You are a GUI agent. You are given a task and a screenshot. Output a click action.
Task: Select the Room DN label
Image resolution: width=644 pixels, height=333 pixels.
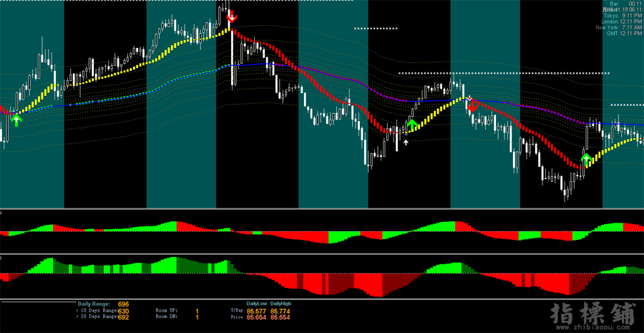[167, 317]
